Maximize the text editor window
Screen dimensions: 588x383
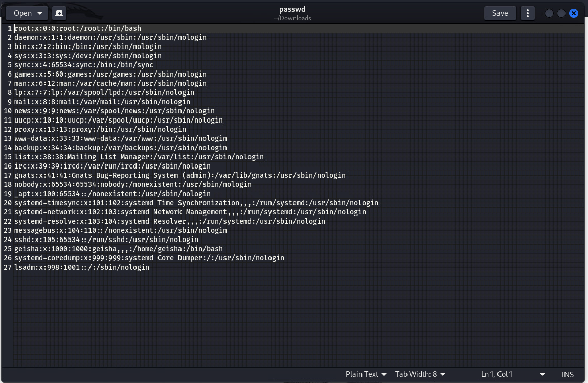click(x=561, y=13)
